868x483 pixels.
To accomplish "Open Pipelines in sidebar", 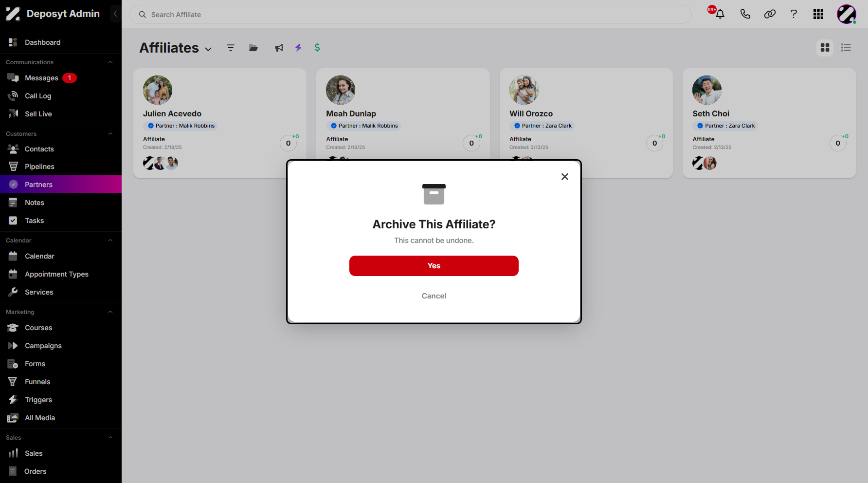I will [x=61, y=167].
